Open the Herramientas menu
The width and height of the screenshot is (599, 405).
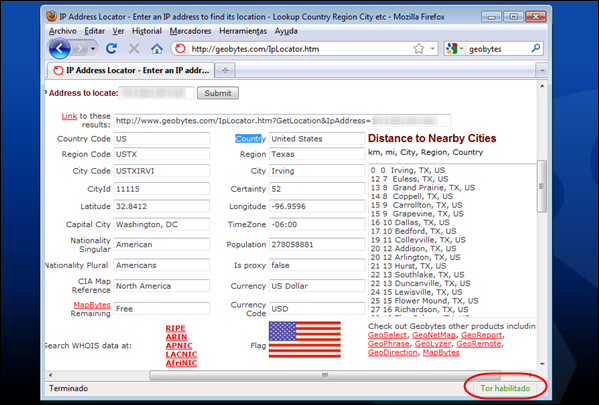click(x=243, y=31)
